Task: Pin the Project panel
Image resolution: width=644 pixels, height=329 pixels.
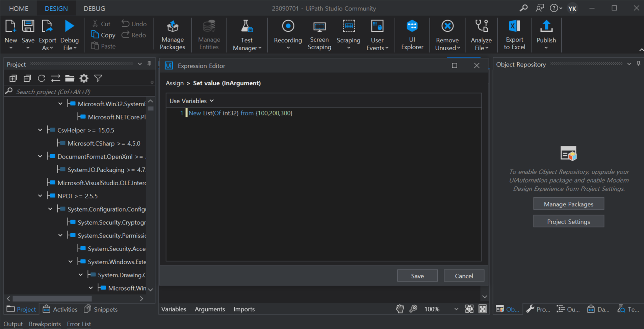Action: point(149,63)
